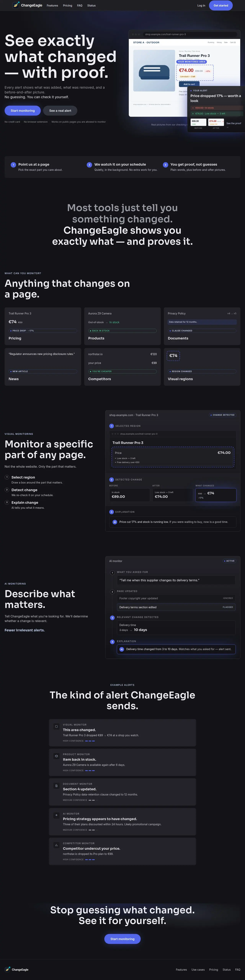
Task: Open Pricing in the top navigation
Action: (x=67, y=6)
